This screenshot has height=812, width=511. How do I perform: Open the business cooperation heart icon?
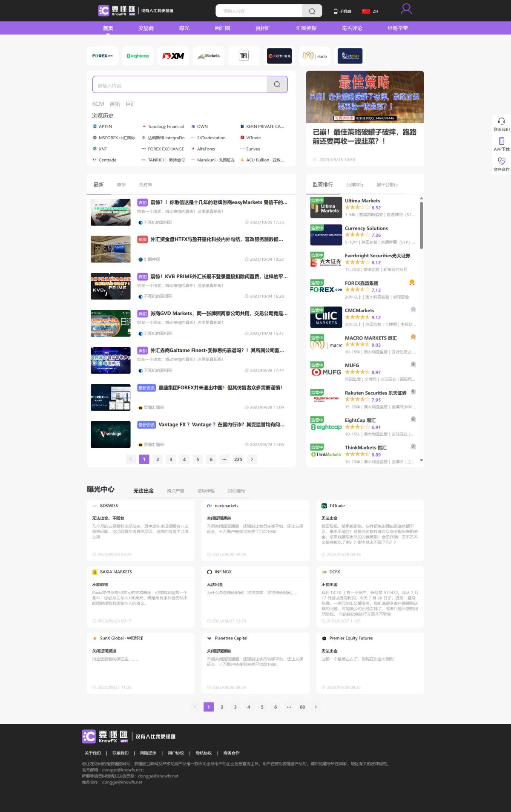tap(501, 161)
